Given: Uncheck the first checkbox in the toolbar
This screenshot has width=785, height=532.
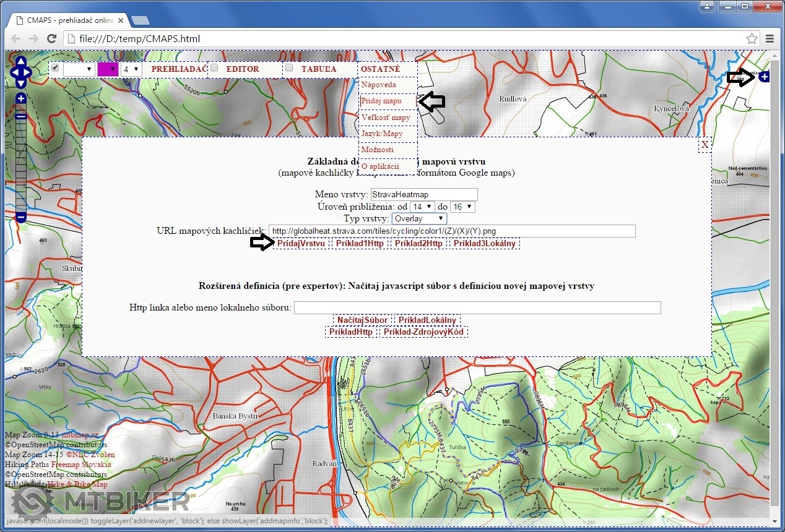Looking at the screenshot, I should tap(55, 68).
